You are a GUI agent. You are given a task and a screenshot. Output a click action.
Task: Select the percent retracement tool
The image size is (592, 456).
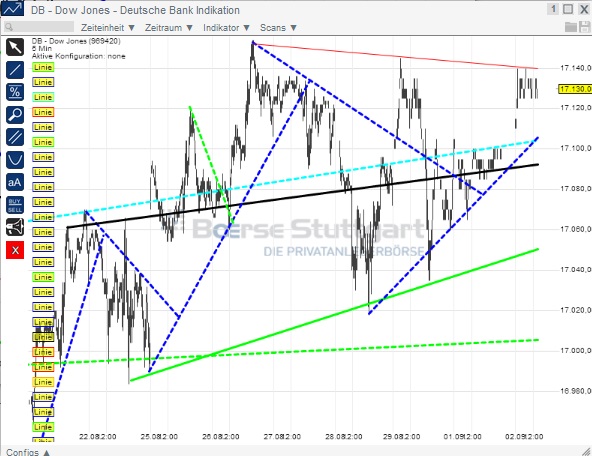coord(15,92)
